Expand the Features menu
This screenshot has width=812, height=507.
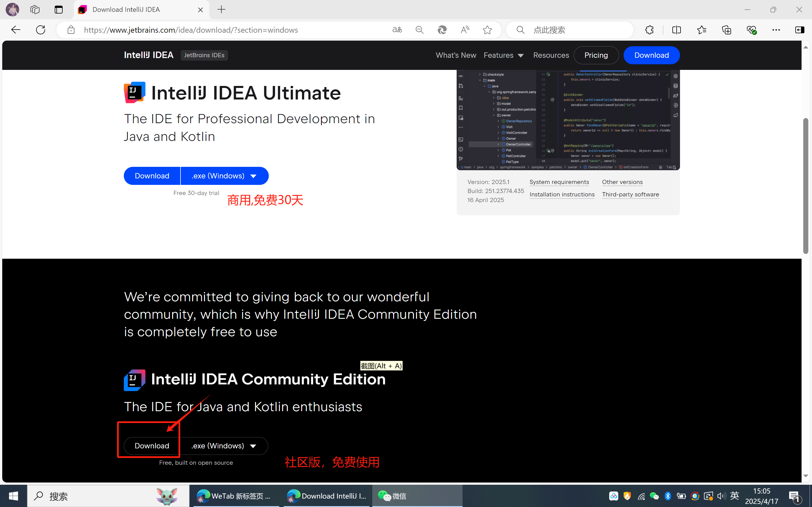(503, 55)
